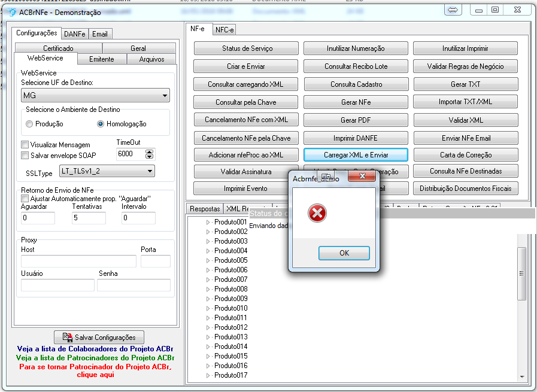Open the Emitente tab

pyautogui.click(x=102, y=59)
